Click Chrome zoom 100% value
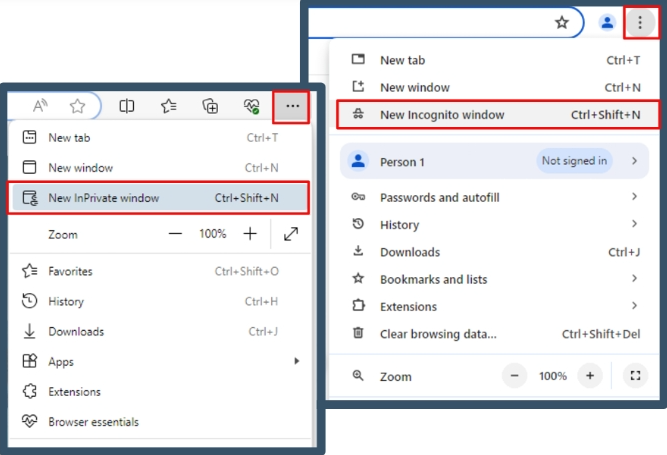 coord(553,376)
